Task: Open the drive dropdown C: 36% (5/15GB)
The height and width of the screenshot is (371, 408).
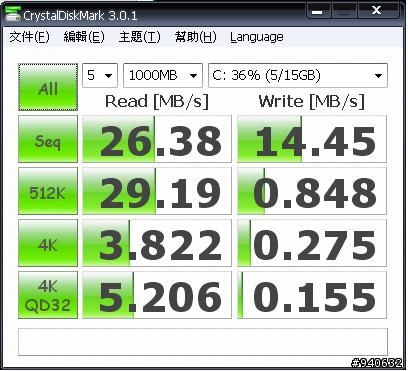Action: point(298,75)
